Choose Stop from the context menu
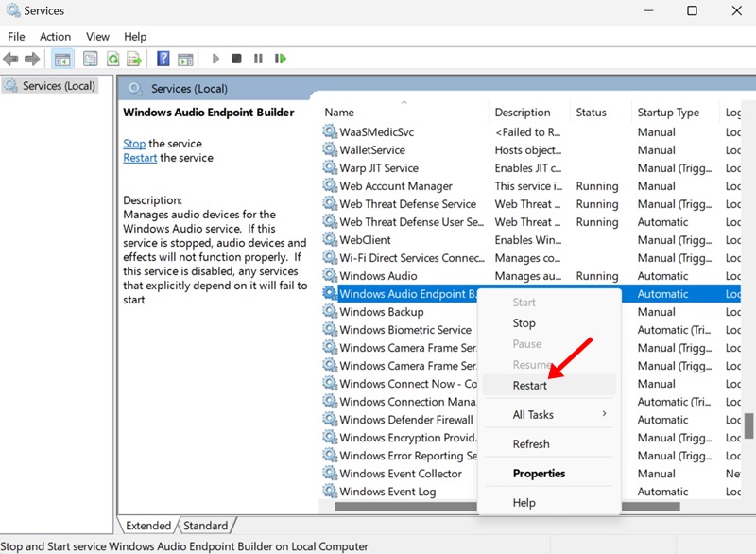 (549, 323)
